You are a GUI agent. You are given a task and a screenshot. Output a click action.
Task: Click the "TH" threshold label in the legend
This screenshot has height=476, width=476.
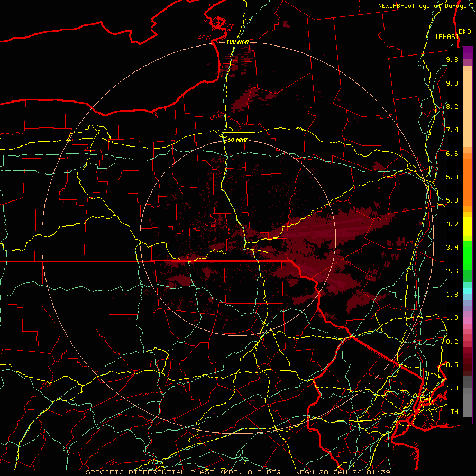pyautogui.click(x=454, y=412)
